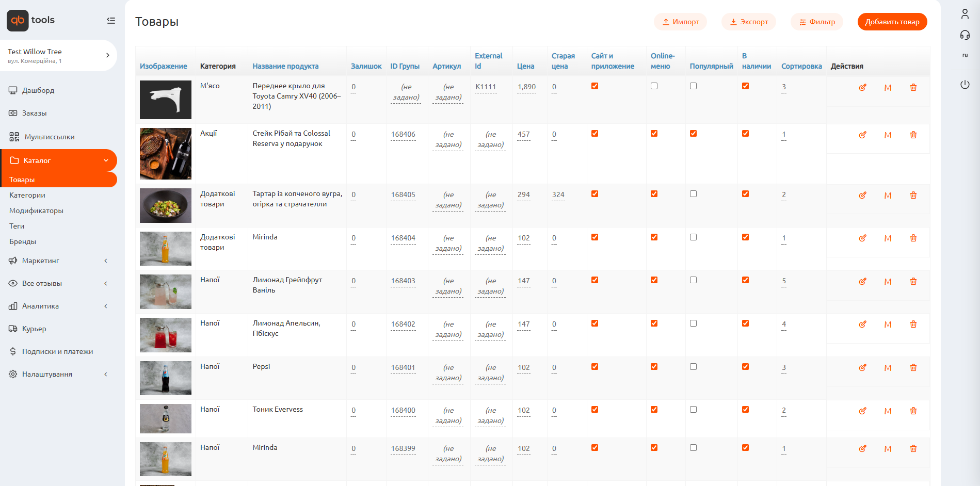Toggle Популярный checkbox for Toyota Camry product

[x=693, y=86]
